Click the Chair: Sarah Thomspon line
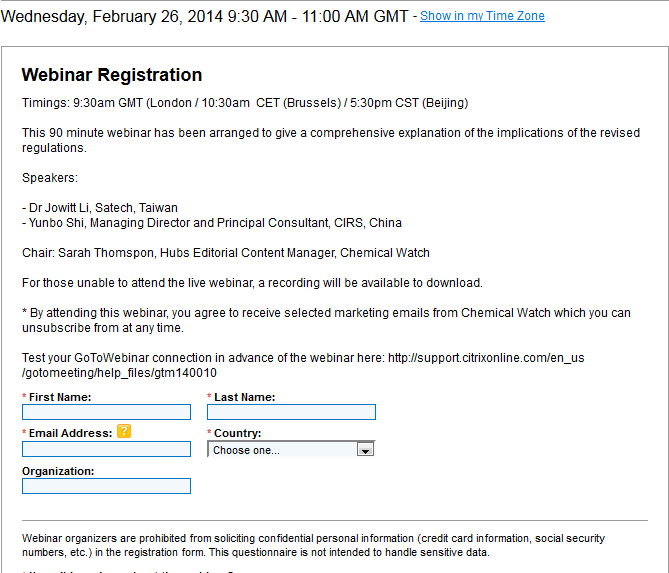This screenshot has width=669, height=573. (226, 253)
